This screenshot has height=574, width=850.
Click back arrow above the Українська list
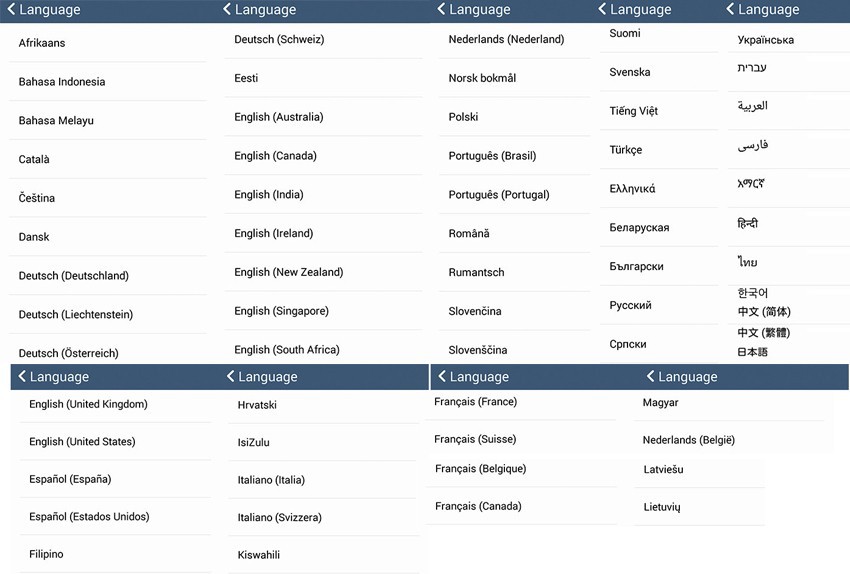pyautogui.click(x=730, y=10)
